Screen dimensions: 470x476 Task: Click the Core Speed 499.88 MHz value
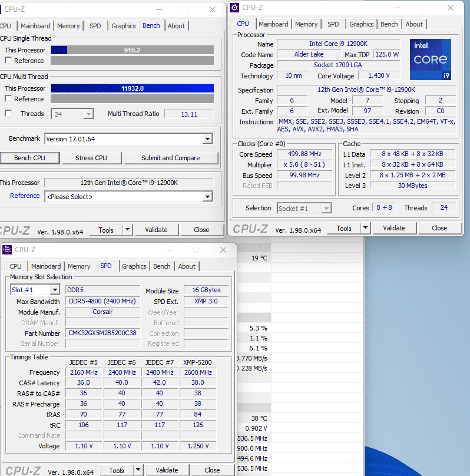(x=304, y=154)
